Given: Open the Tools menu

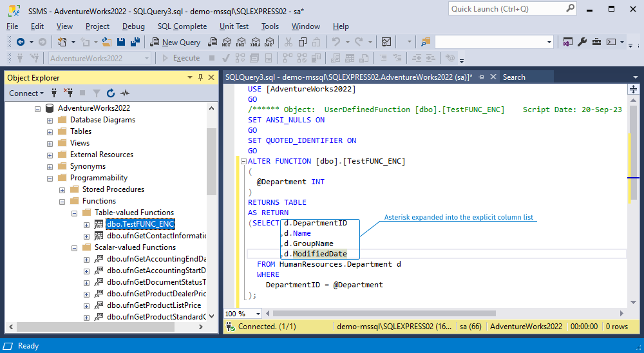Looking at the screenshot, I should 270,26.
